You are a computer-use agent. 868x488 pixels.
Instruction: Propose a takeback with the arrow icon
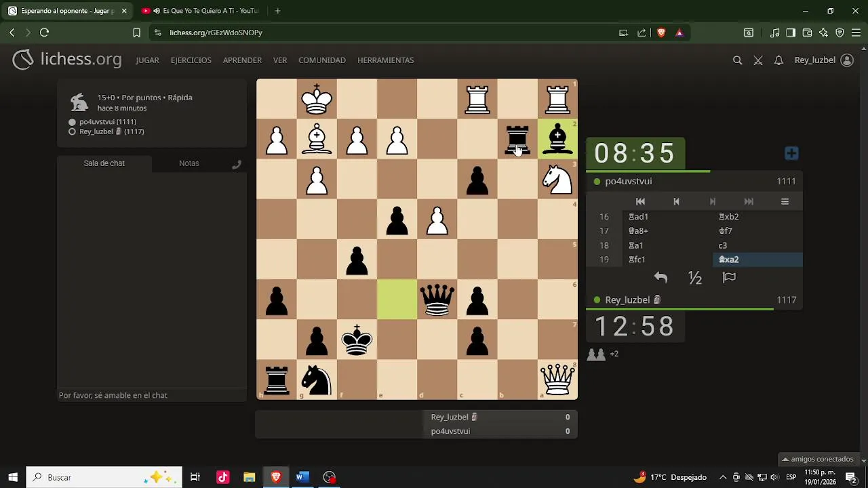click(x=660, y=277)
